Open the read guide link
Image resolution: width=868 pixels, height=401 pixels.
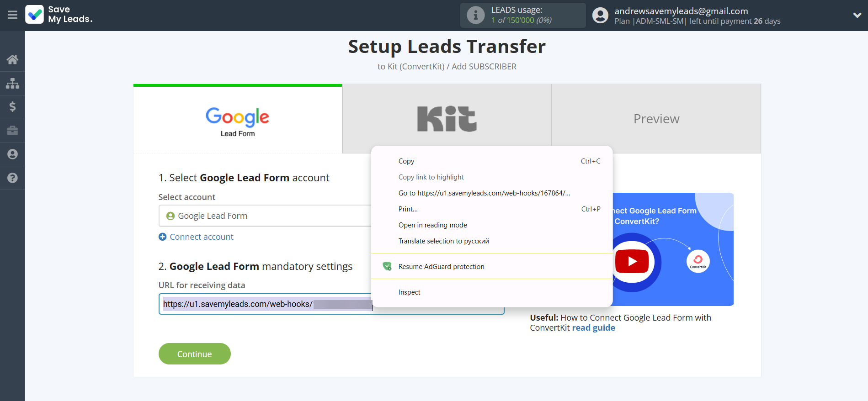593,328
